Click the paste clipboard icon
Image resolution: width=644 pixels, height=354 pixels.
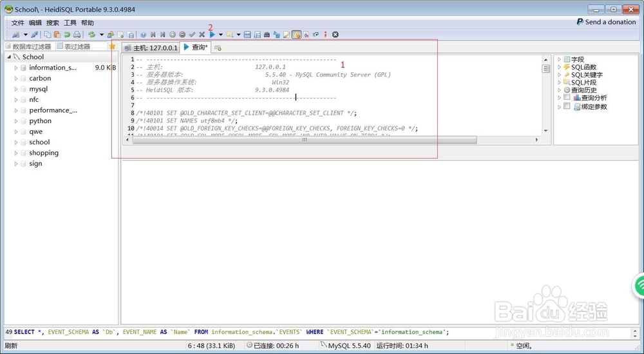click(57, 35)
